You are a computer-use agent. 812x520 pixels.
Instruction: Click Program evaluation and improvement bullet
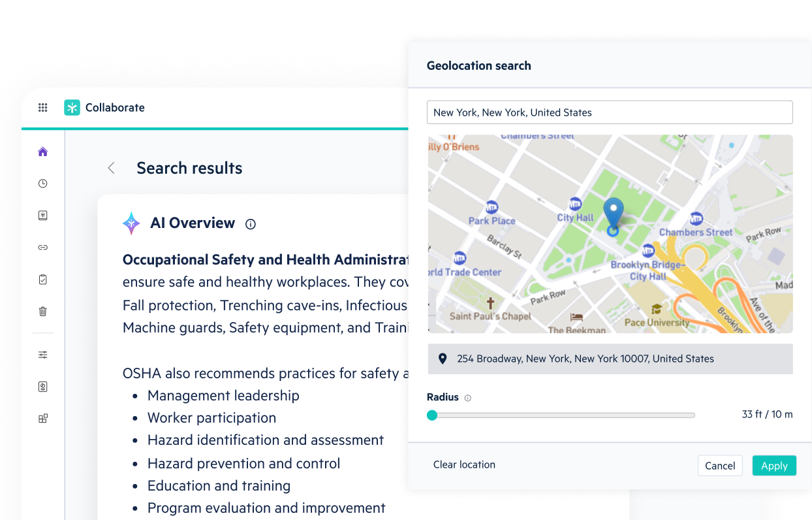pyautogui.click(x=266, y=508)
